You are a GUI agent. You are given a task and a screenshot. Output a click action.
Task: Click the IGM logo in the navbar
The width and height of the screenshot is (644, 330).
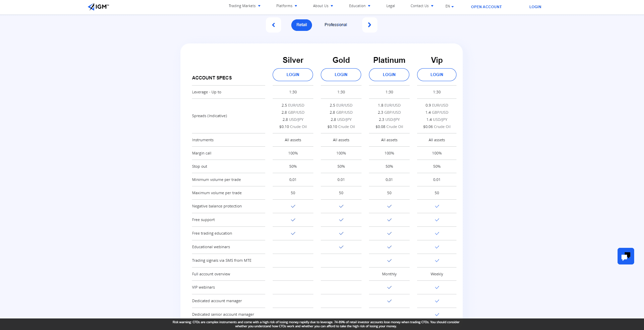click(98, 6)
